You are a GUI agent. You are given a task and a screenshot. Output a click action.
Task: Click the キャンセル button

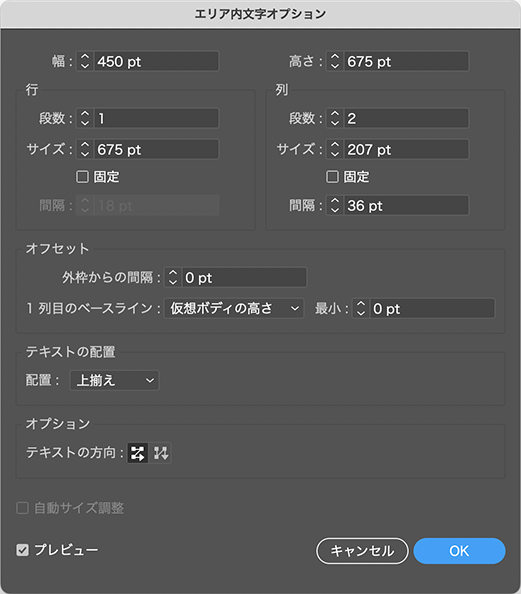pyautogui.click(x=362, y=551)
